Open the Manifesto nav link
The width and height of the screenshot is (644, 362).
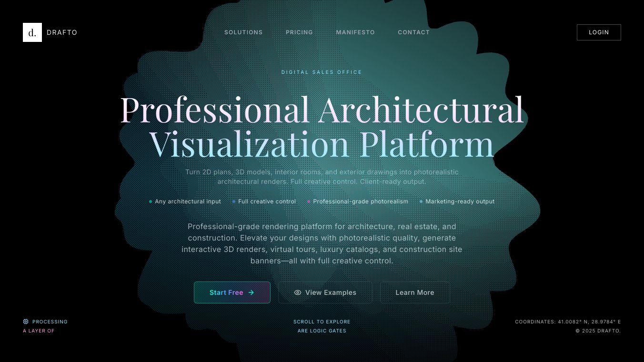click(x=355, y=32)
